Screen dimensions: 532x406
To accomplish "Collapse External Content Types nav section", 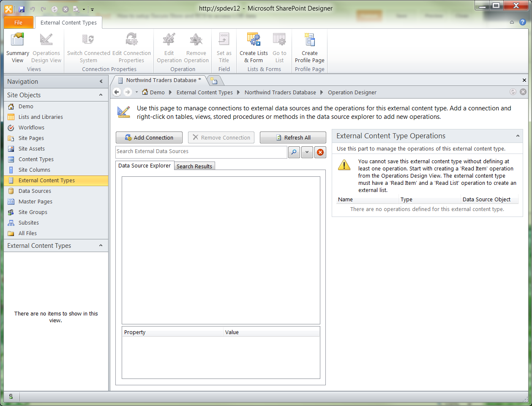I will [101, 245].
